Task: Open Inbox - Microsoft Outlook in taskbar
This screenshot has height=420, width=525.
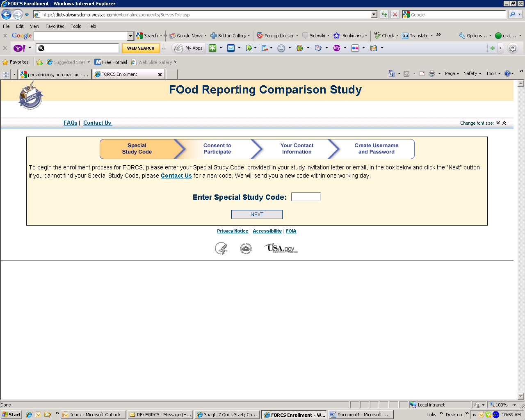Action: 92,415
